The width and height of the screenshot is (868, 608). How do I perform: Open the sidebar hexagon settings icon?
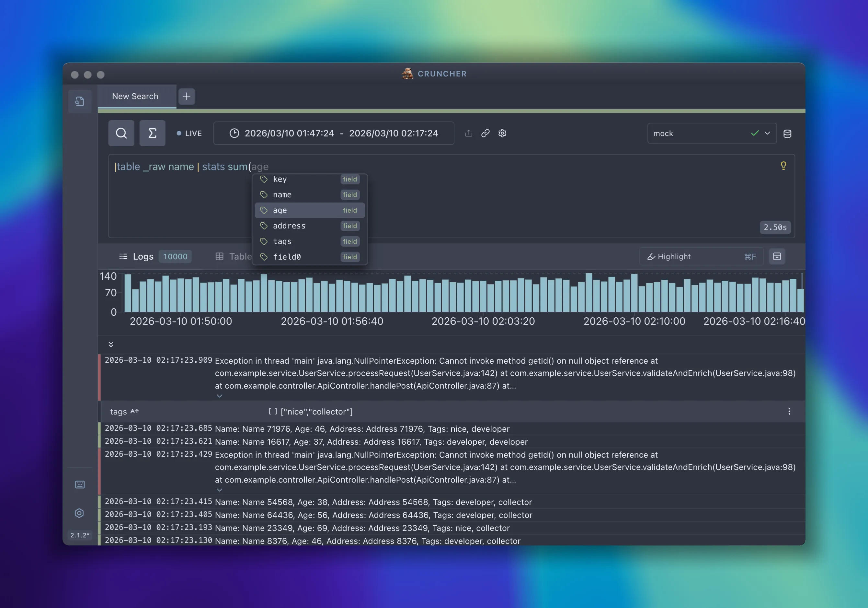(x=79, y=513)
